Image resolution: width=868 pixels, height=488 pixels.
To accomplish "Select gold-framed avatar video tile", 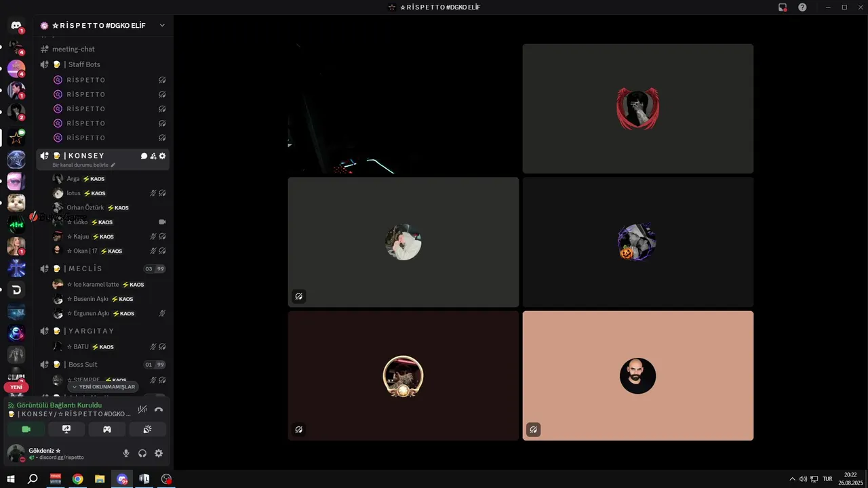I will coord(403,375).
